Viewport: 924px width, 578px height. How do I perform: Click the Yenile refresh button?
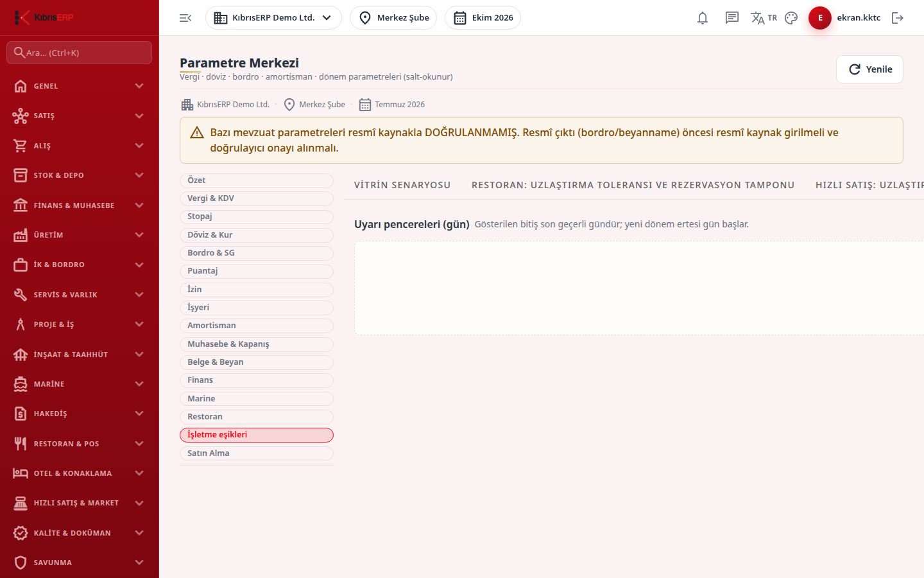click(869, 69)
